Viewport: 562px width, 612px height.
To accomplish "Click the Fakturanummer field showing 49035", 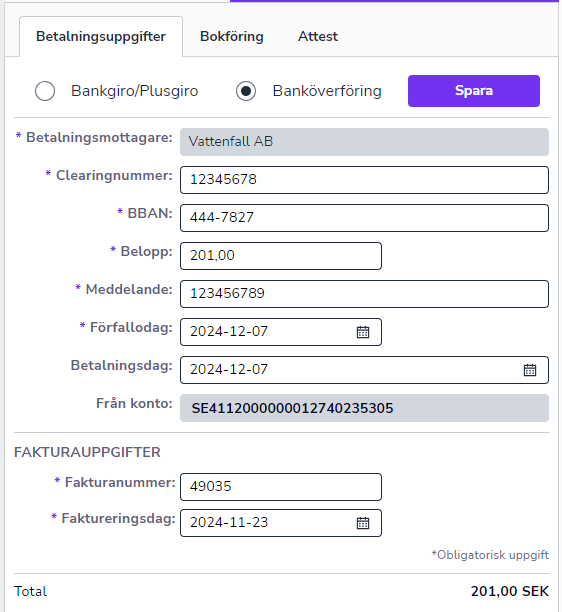I will point(281,487).
